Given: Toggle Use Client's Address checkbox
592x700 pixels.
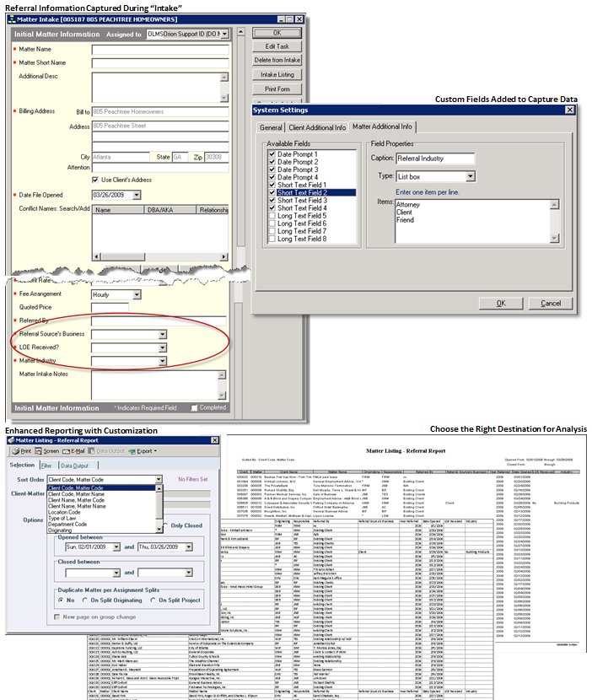Looking at the screenshot, I should click(x=95, y=180).
